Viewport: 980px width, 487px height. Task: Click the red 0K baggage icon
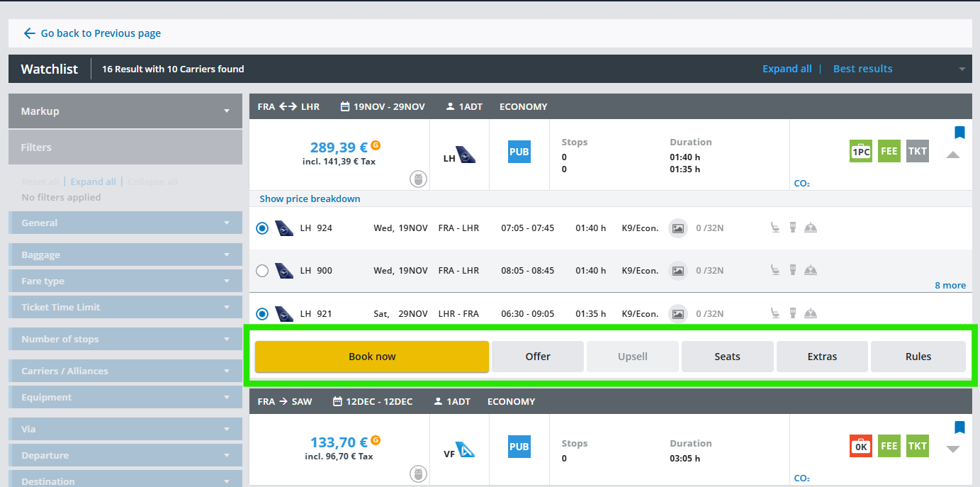[861, 446]
